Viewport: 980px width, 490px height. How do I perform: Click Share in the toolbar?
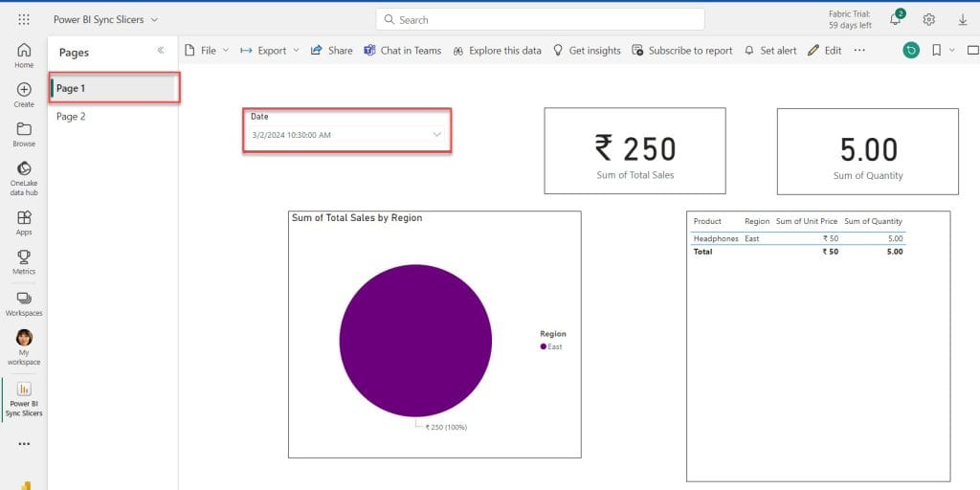point(332,51)
